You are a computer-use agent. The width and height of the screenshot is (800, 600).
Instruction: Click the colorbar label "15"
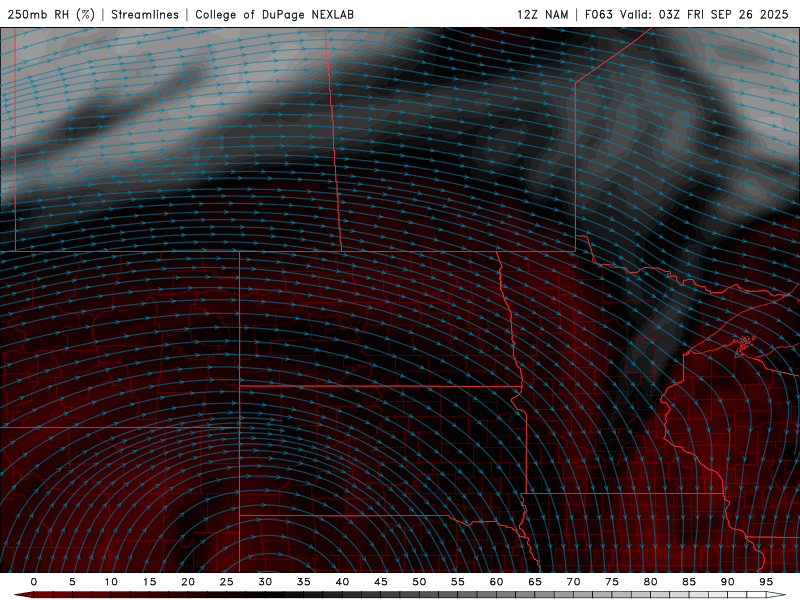pos(149,582)
